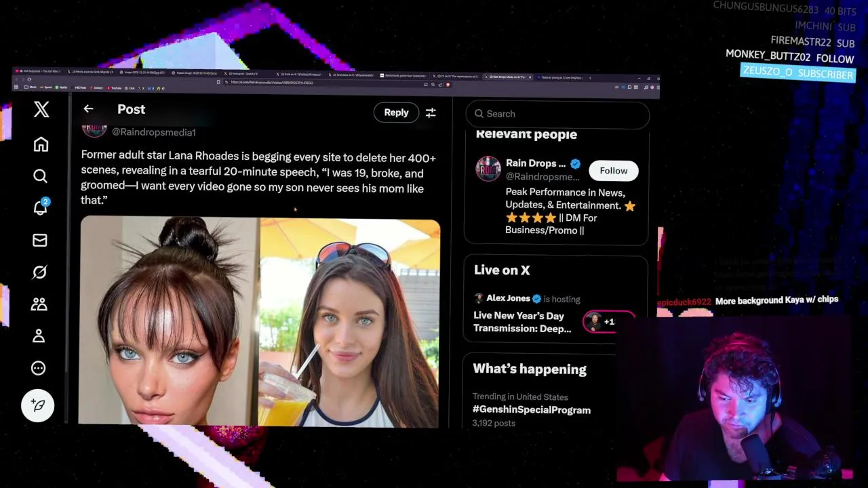Open Profile icon in sidebar

click(39, 335)
